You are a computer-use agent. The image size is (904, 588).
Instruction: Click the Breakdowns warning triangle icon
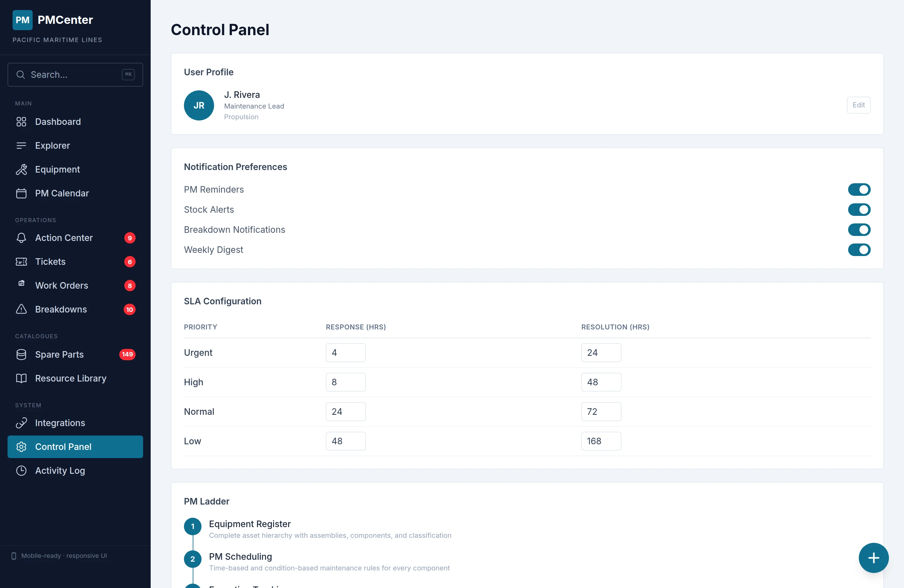tap(21, 309)
